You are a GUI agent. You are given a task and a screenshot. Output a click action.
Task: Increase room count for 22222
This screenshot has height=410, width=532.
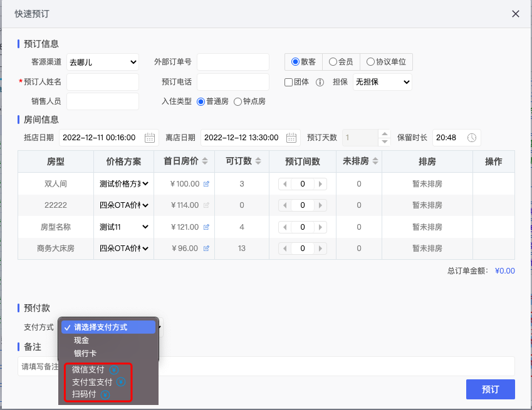pyautogui.click(x=320, y=205)
